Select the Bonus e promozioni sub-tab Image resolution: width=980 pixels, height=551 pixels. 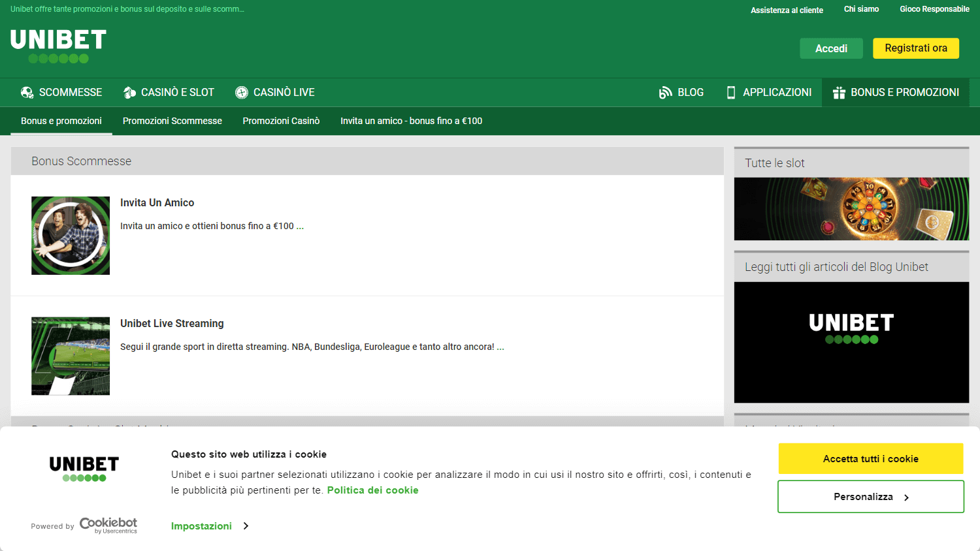click(x=61, y=121)
